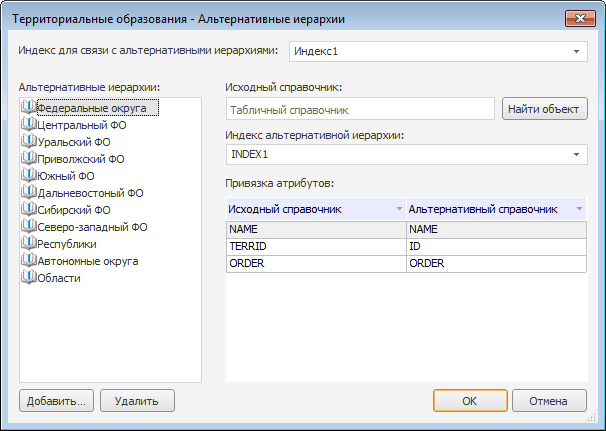Select Федеральные округа in the hierarchy list
The image size is (606, 431).
point(91,108)
